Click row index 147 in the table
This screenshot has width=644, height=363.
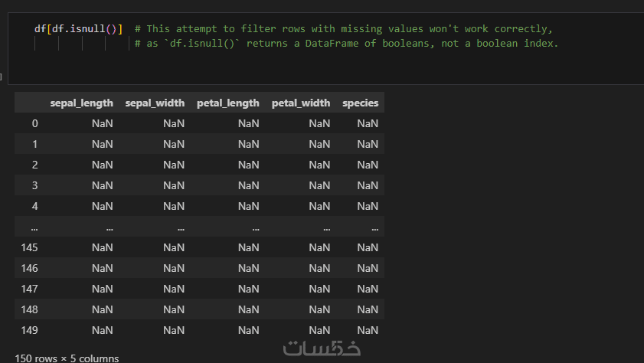point(30,289)
